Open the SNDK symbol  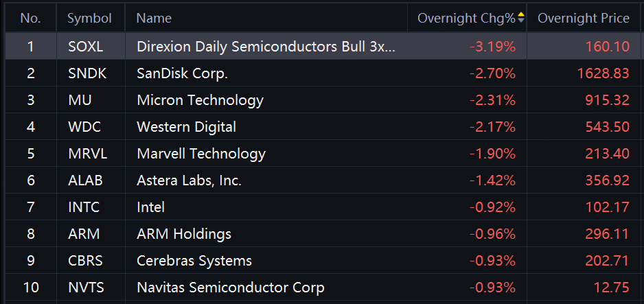pyautogui.click(x=87, y=73)
